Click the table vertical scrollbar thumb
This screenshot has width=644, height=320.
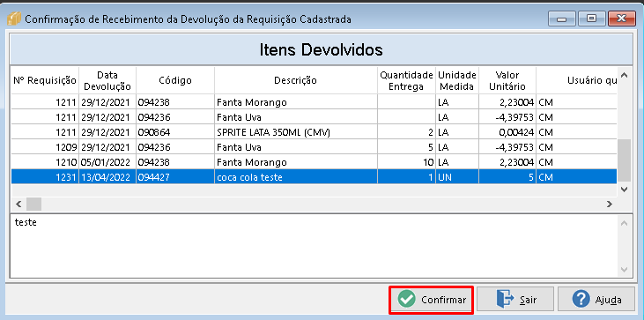(624, 160)
